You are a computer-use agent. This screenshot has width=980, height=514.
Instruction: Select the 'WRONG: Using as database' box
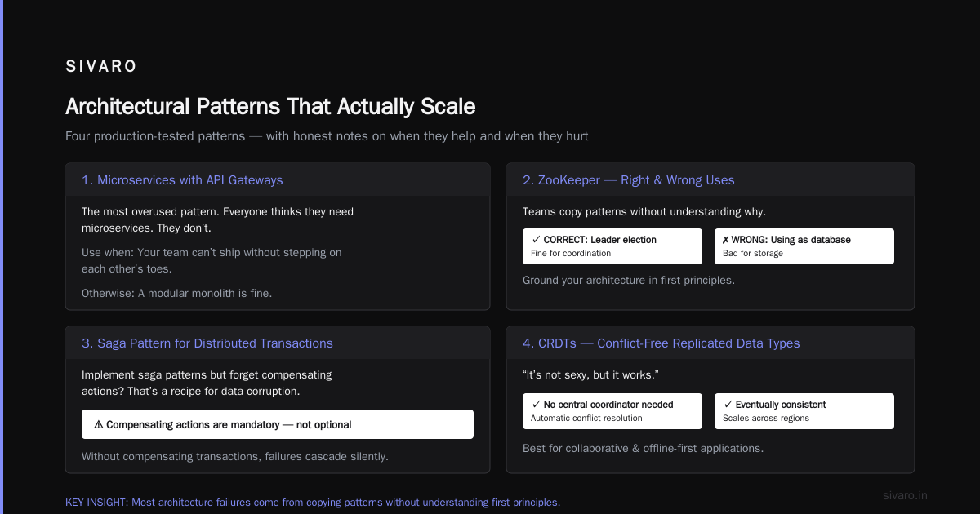click(804, 246)
